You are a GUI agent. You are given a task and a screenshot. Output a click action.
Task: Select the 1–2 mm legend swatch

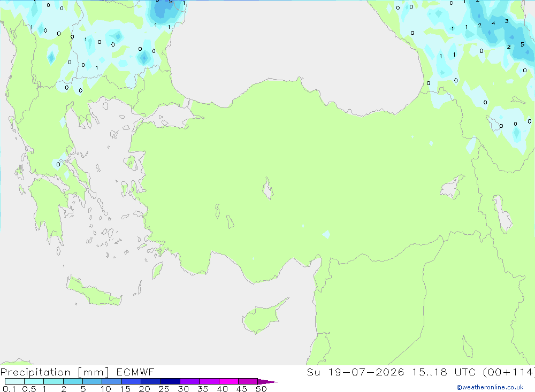click(x=53, y=381)
